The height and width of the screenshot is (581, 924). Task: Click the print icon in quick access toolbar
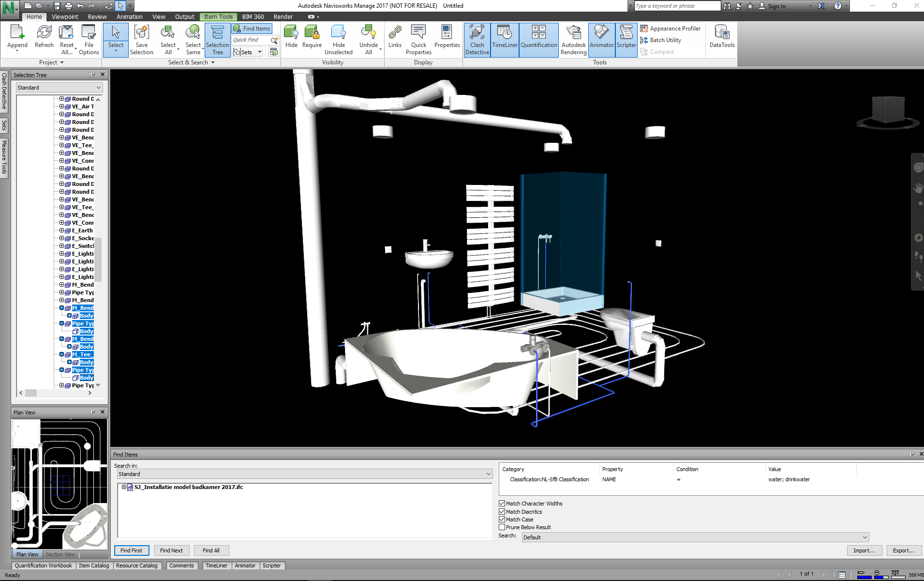pos(68,6)
